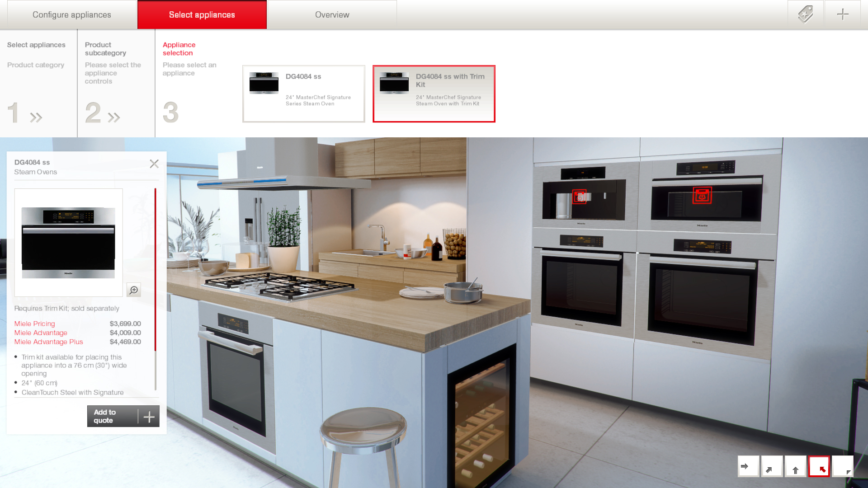
Task: Click the cursor/select tool icon
Action: pyautogui.click(x=819, y=467)
